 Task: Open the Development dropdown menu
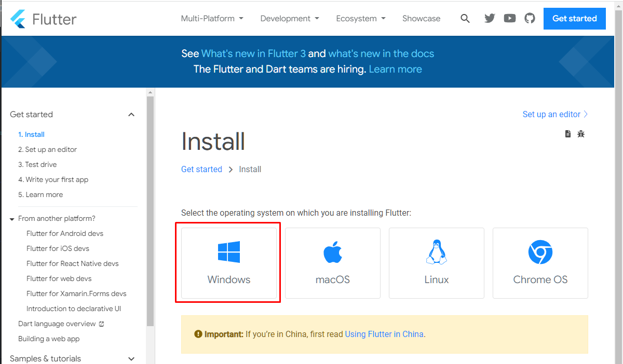[290, 19]
